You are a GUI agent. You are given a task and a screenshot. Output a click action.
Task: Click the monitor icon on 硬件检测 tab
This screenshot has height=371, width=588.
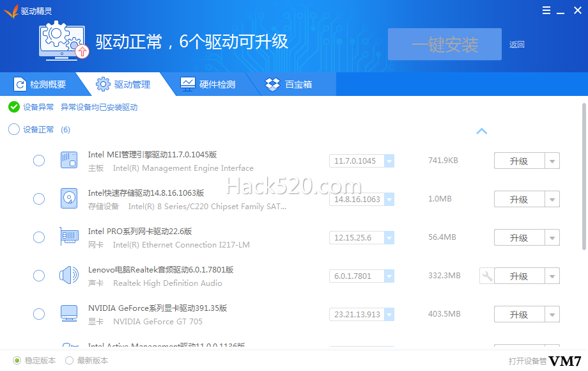click(187, 84)
